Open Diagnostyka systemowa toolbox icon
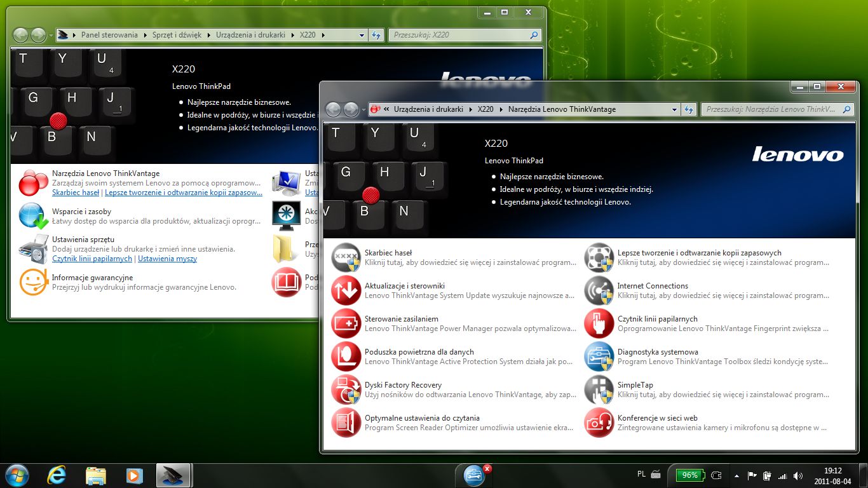 tap(599, 357)
